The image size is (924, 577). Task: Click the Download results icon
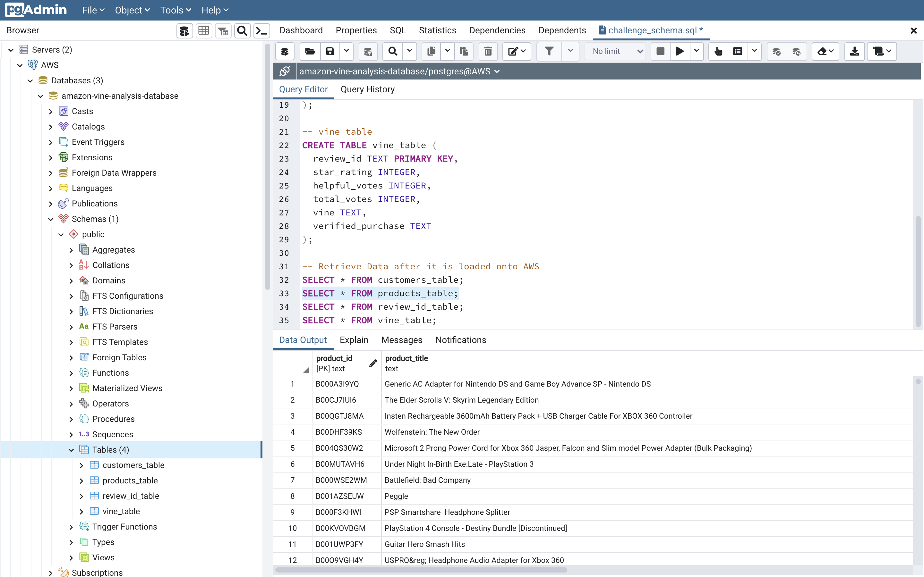click(854, 51)
